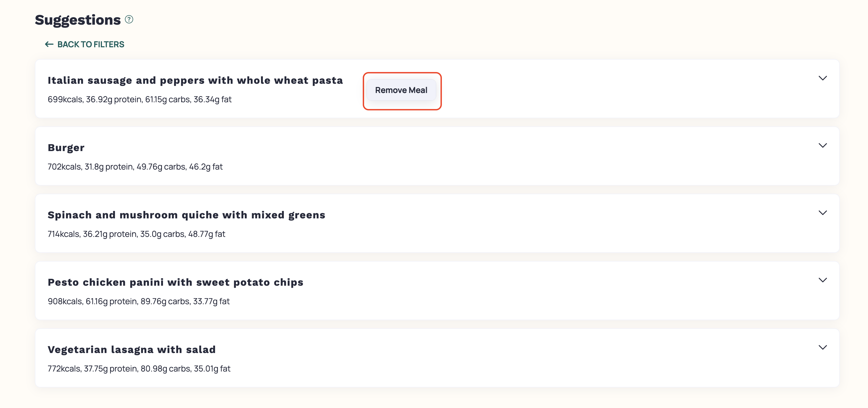Open Spinach and mushroom quiche with mixed greens
Screen dimensions: 868x408
click(186, 215)
